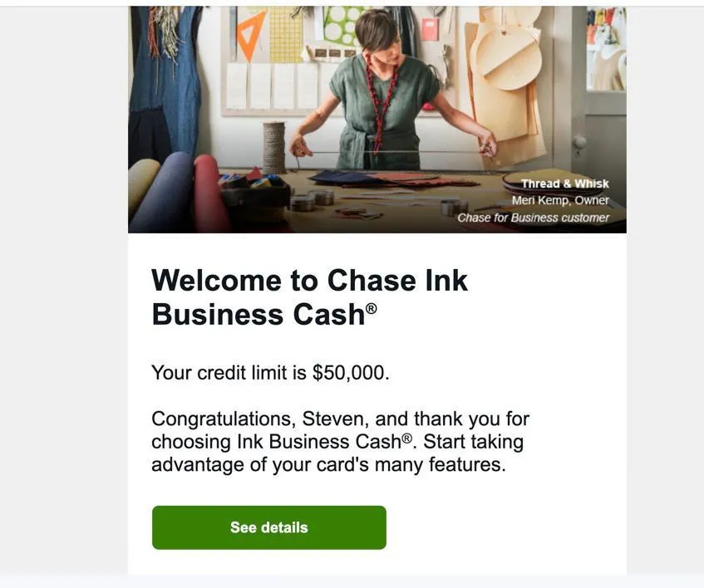Click the Business Cash heading line

click(x=264, y=315)
